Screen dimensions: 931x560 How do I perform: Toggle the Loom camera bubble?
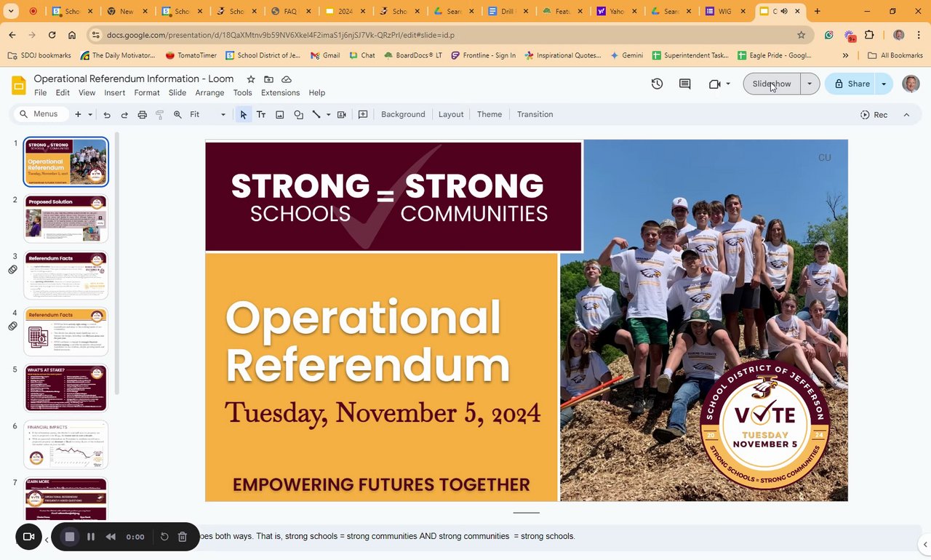(28, 537)
